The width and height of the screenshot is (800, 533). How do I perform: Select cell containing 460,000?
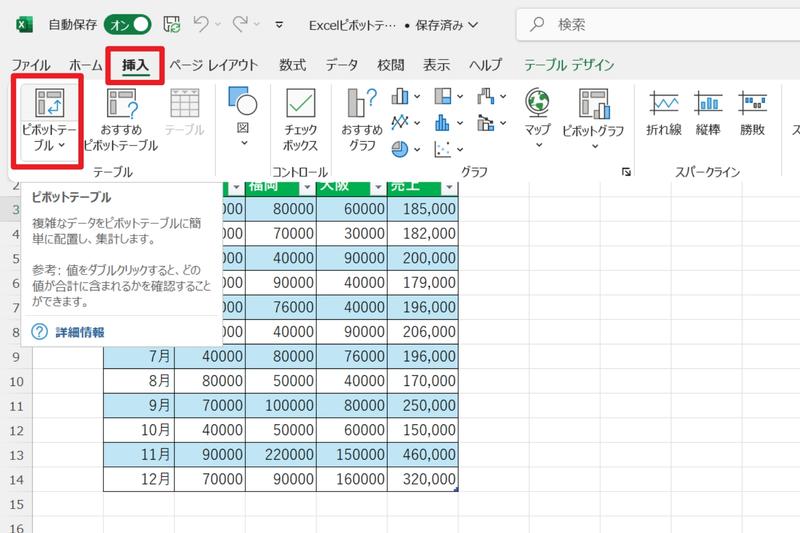423,454
